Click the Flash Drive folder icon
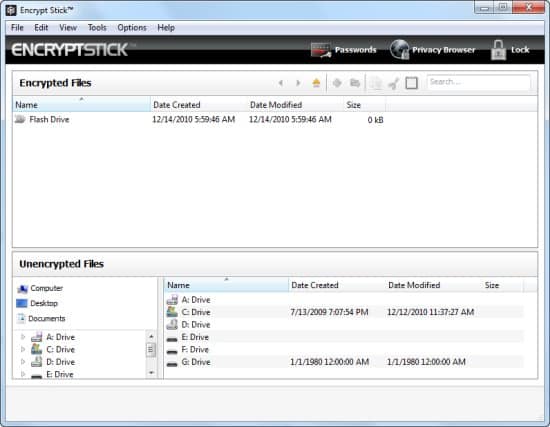The height and width of the screenshot is (427, 550). point(20,119)
